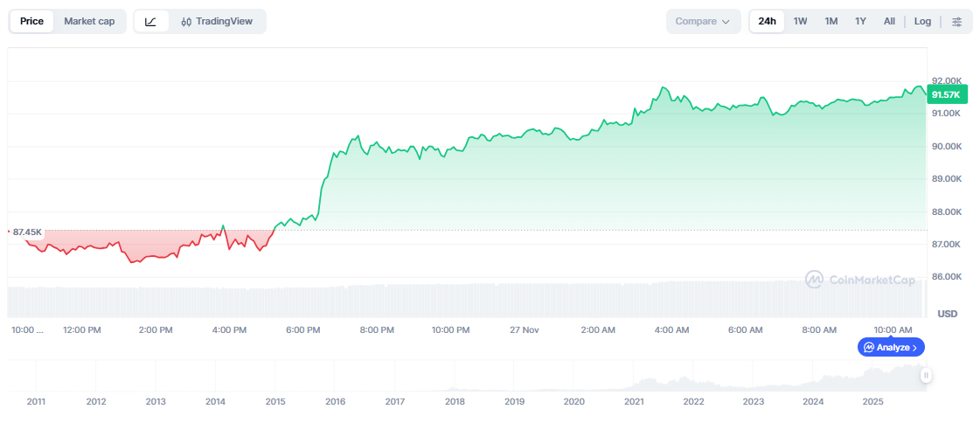The width and height of the screenshot is (980, 423).
Task: Click year 2023 in range navigator
Action: click(x=753, y=402)
